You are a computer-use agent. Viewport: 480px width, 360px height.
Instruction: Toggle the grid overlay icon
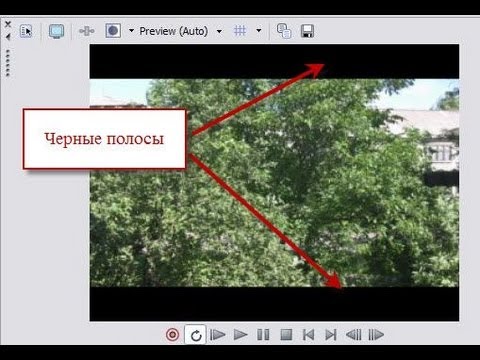240,31
